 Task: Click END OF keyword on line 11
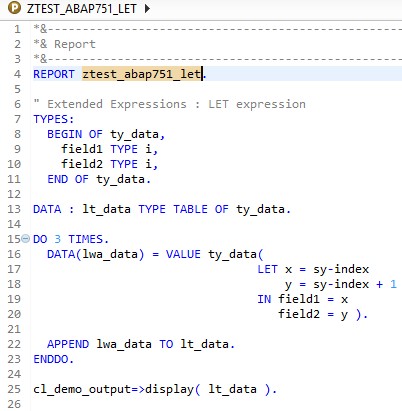68,179
